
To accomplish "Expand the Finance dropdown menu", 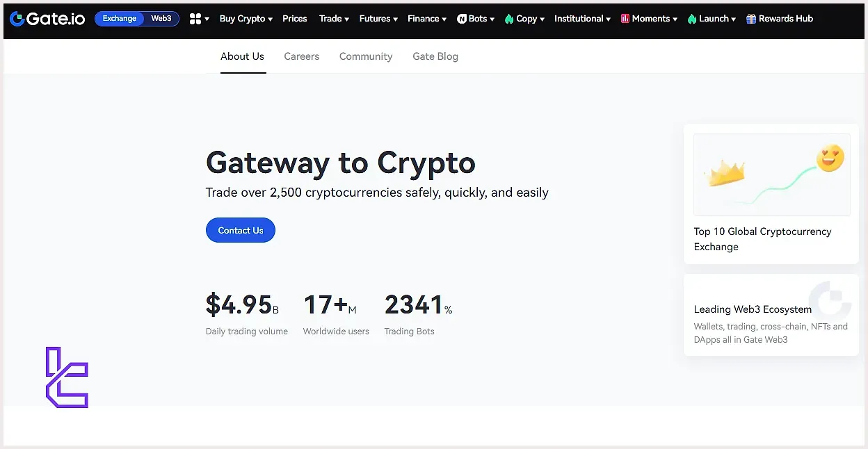I will pyautogui.click(x=427, y=19).
